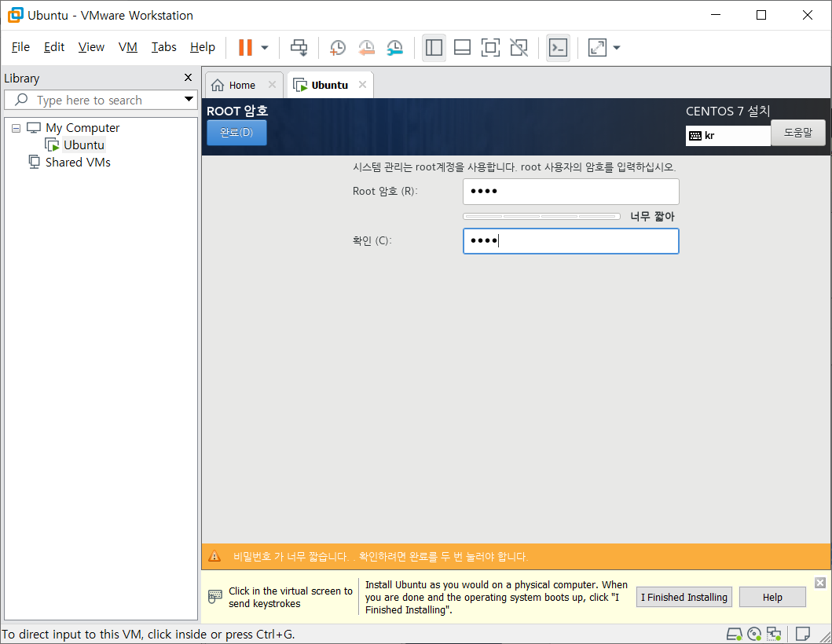The width and height of the screenshot is (832, 644).
Task: Open the Edit menu
Action: pyautogui.click(x=54, y=47)
